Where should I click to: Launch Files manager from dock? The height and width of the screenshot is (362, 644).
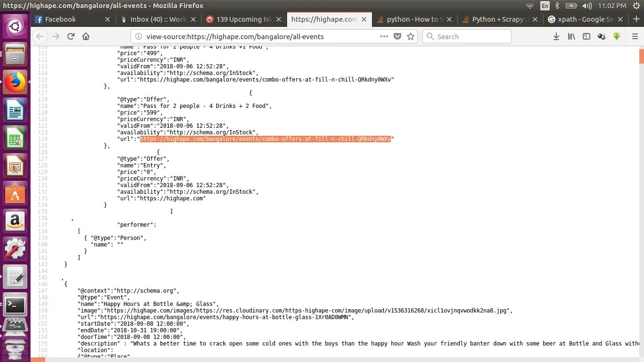(x=15, y=53)
